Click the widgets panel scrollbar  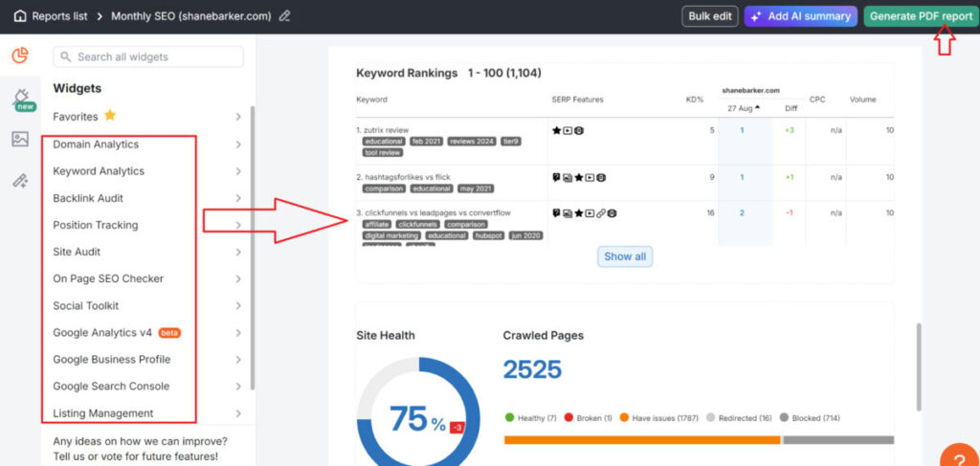pyautogui.click(x=253, y=248)
